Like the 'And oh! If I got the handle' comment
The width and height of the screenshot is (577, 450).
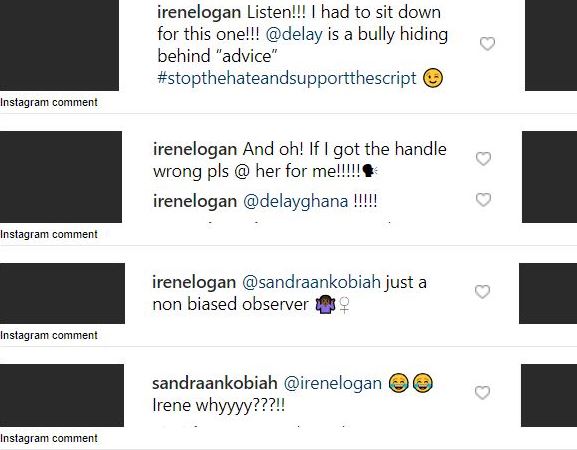pyautogui.click(x=483, y=159)
